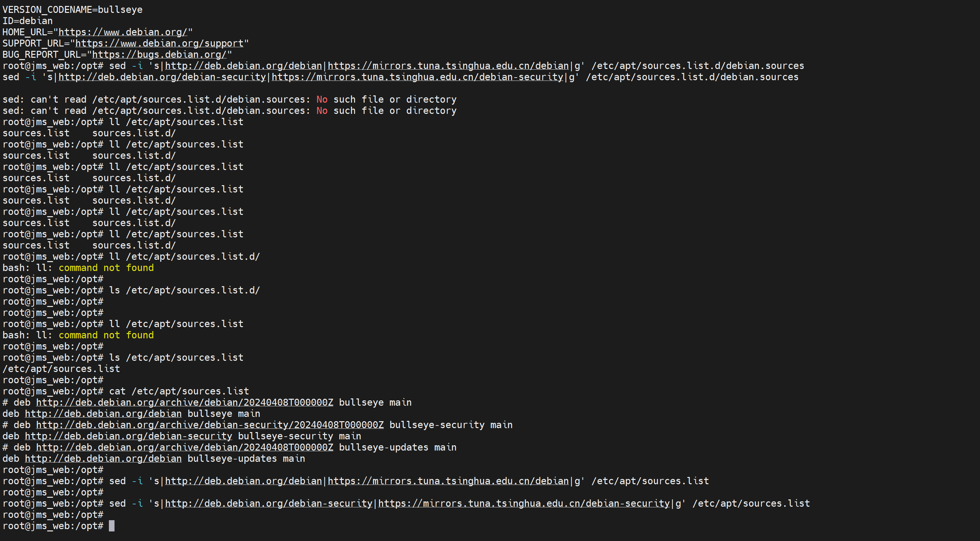Open the SUPPORT_URL debian.org/support link
Viewport: 980px width, 541px height.
(x=159, y=43)
